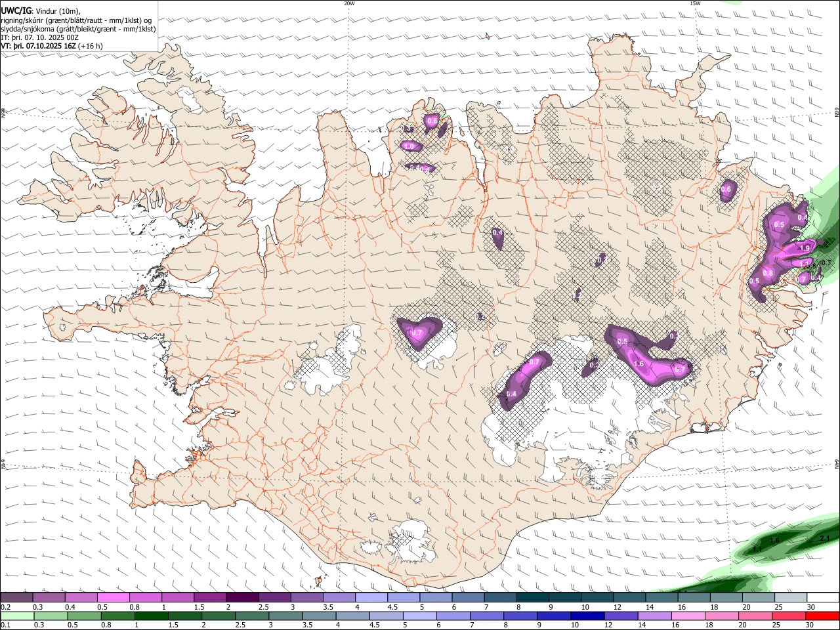Click the green 1.1 value in the southeast sea
Viewport: 840px width, 630px height.
757,549
